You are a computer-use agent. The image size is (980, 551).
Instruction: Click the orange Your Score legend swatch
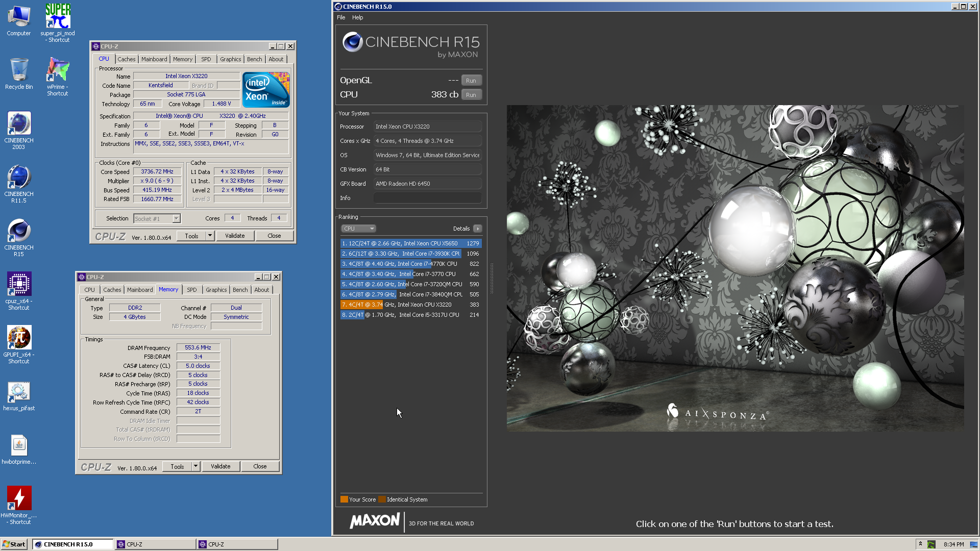pos(344,499)
